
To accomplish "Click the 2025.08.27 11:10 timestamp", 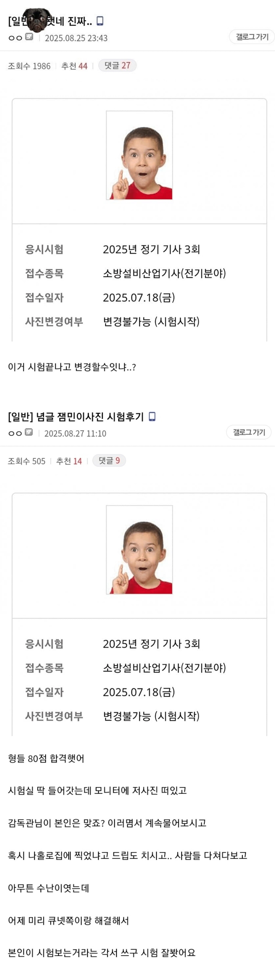I will (75, 433).
